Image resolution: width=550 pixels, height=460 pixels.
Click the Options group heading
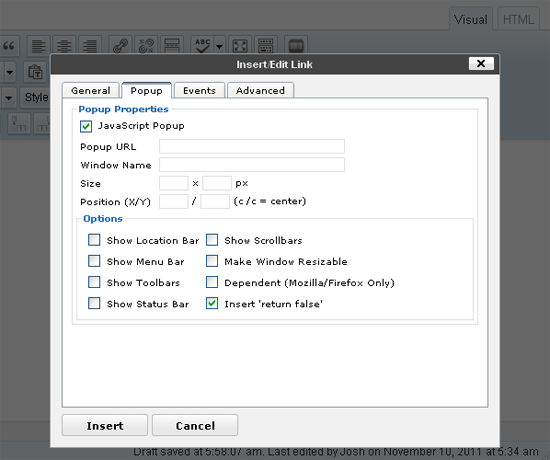coord(103,219)
